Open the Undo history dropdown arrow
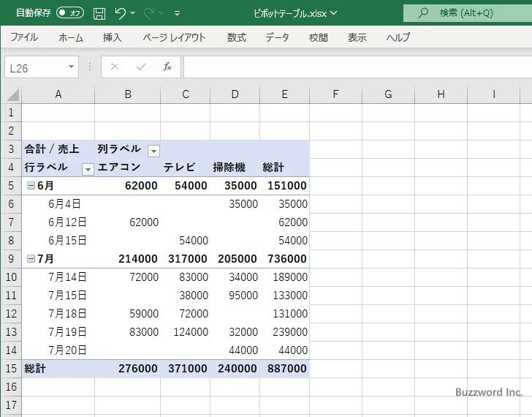Viewport: 532px width, 417px height. point(133,13)
